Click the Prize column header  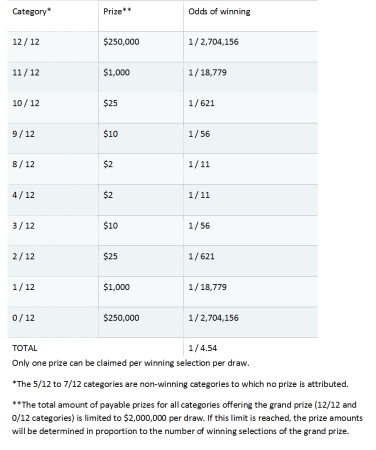click(x=117, y=11)
